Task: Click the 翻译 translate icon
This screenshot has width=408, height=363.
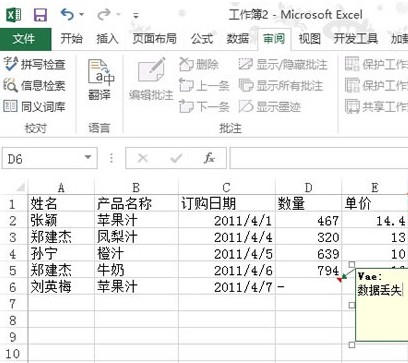Action: pyautogui.click(x=100, y=79)
